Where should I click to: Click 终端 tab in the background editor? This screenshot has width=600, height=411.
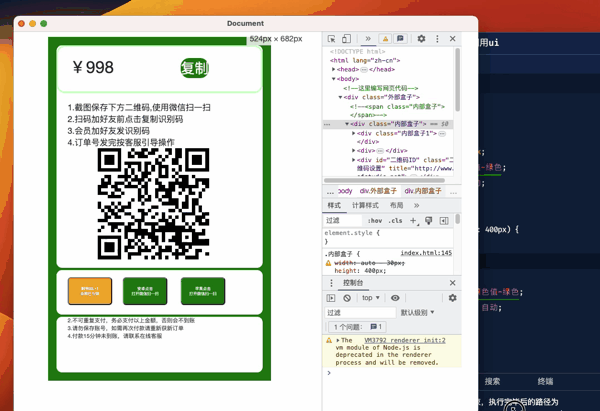pos(545,382)
